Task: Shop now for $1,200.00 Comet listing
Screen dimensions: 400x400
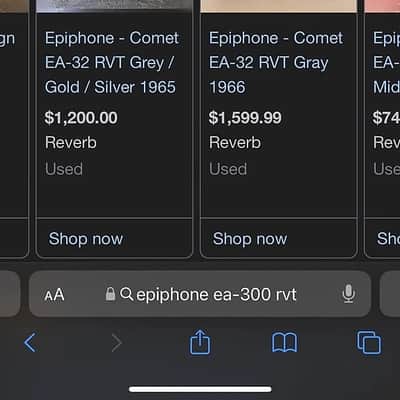Action: [x=86, y=239]
